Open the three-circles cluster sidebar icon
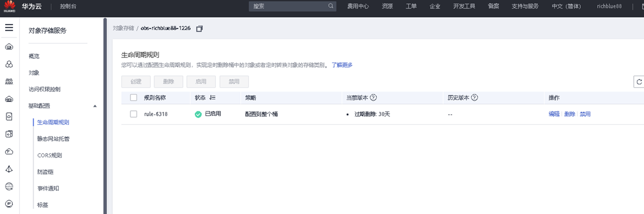644x214 pixels. click(9, 64)
